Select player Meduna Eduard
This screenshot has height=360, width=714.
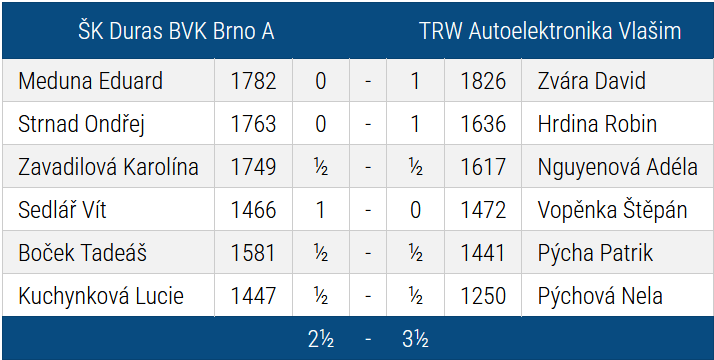90,81
